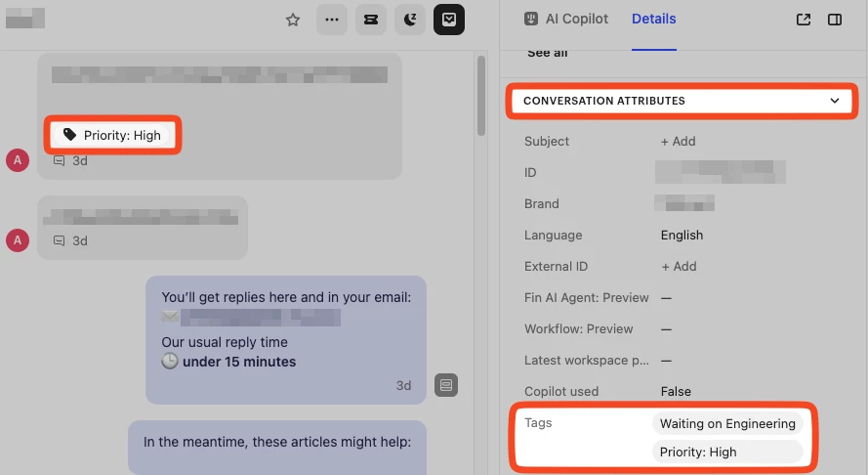Toggle the side panel layout icon
Image resolution: width=868 pixels, height=475 pixels.
click(x=835, y=20)
